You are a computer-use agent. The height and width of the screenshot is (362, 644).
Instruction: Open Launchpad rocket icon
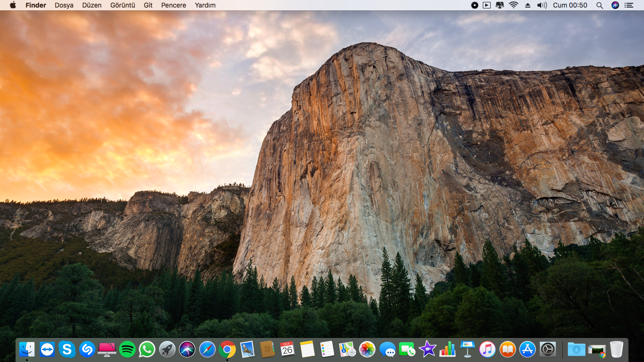(x=167, y=349)
